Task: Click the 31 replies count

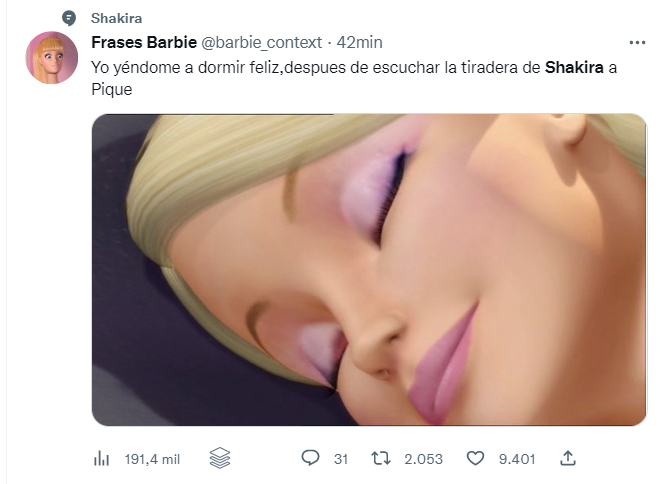Action: 340,459
